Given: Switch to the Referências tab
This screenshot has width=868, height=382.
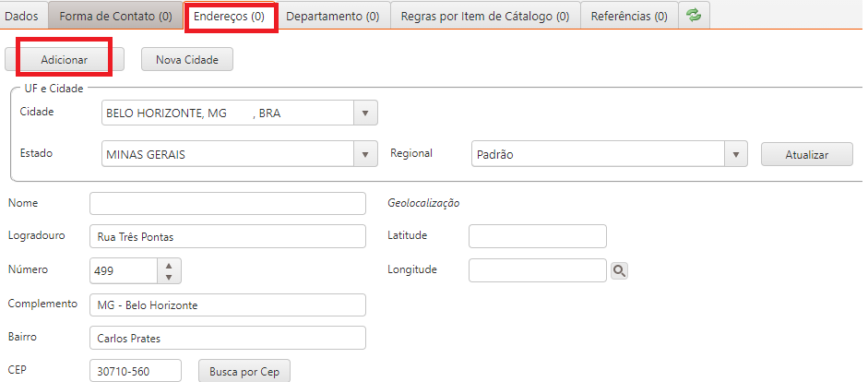Looking at the screenshot, I should (629, 16).
